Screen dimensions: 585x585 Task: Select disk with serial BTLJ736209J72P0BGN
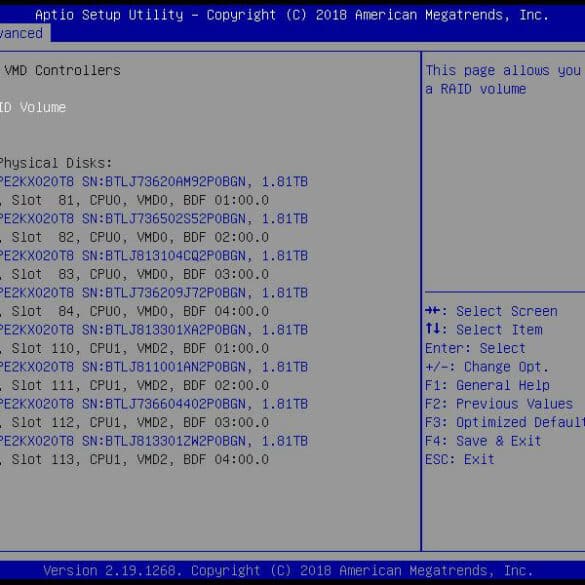click(154, 293)
